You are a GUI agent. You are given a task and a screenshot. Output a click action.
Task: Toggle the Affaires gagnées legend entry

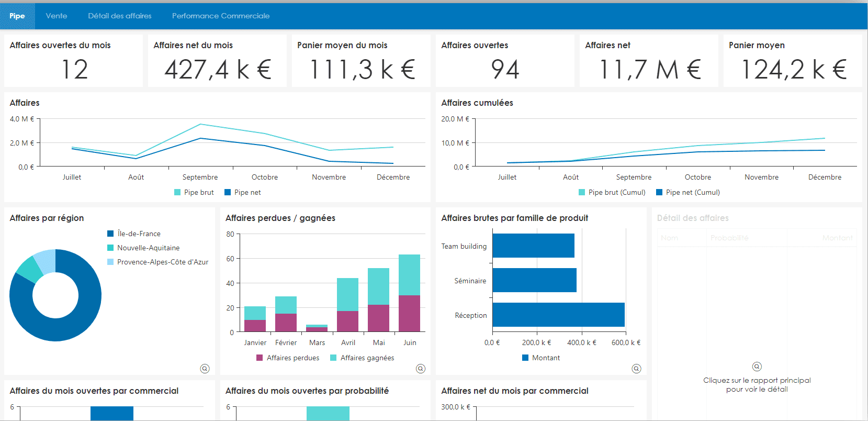pos(362,358)
